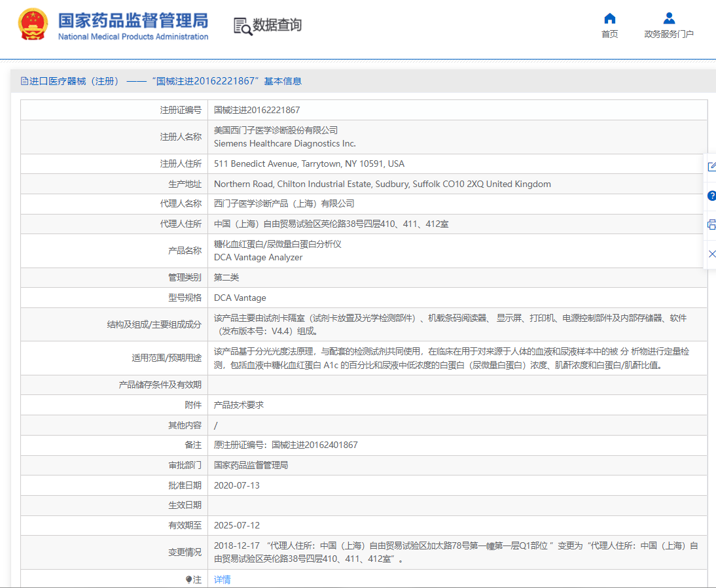The height and width of the screenshot is (588, 716).
Task: Click the 有效期至 label
Action: click(185, 525)
